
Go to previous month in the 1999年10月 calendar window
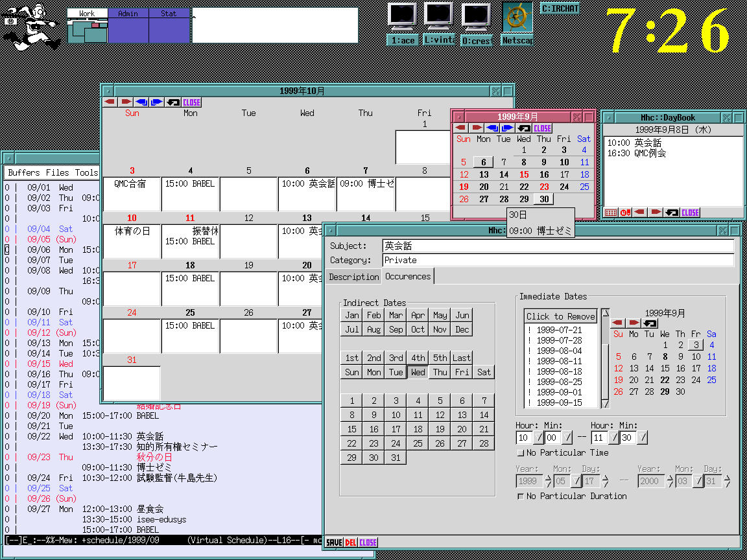click(110, 102)
